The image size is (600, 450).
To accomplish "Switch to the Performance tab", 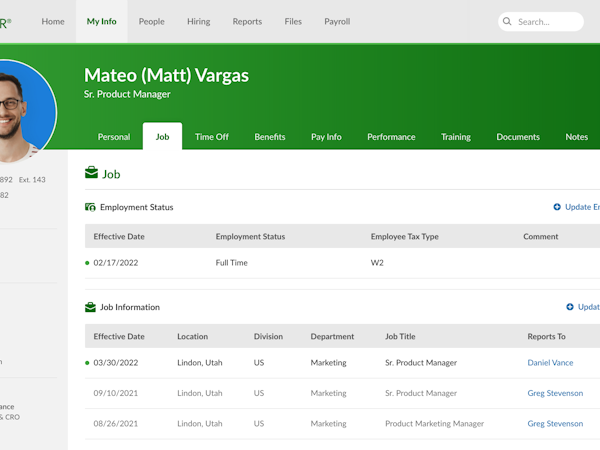I will pos(391,137).
